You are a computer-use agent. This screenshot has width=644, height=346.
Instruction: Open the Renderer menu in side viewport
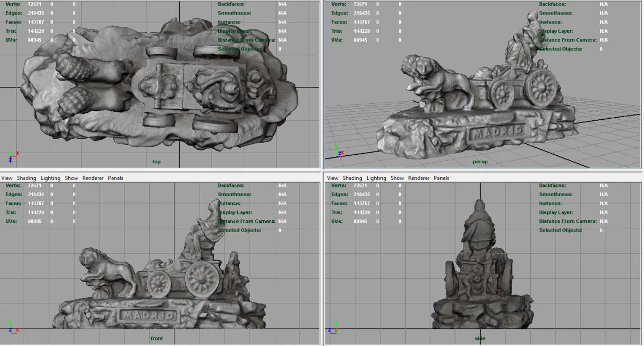(419, 178)
